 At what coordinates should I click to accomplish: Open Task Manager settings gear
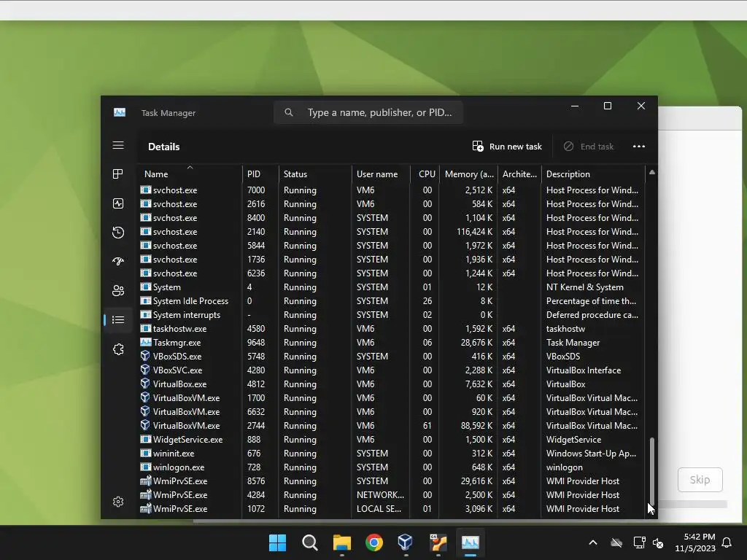[x=118, y=502]
